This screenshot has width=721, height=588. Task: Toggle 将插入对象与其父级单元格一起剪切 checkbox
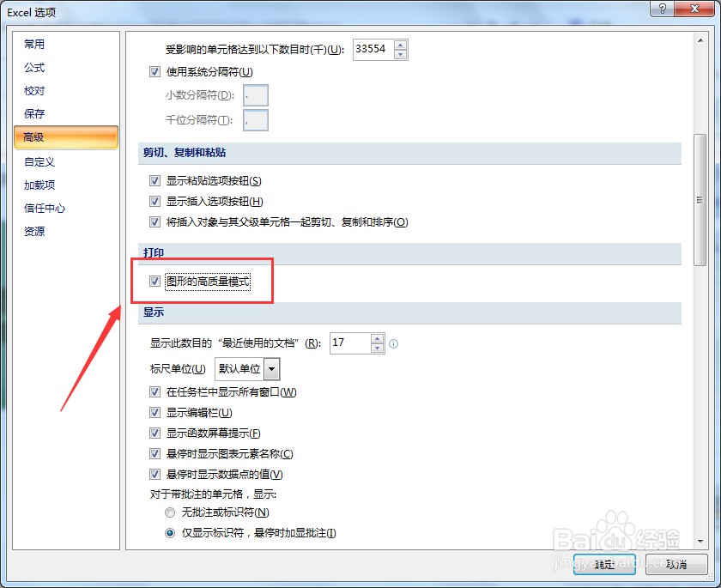(x=155, y=222)
